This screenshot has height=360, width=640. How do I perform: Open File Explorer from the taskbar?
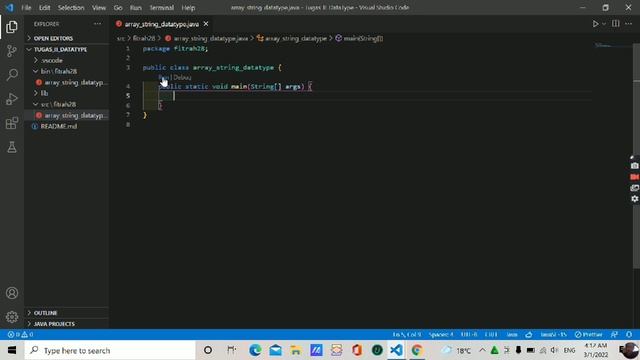tap(296, 350)
